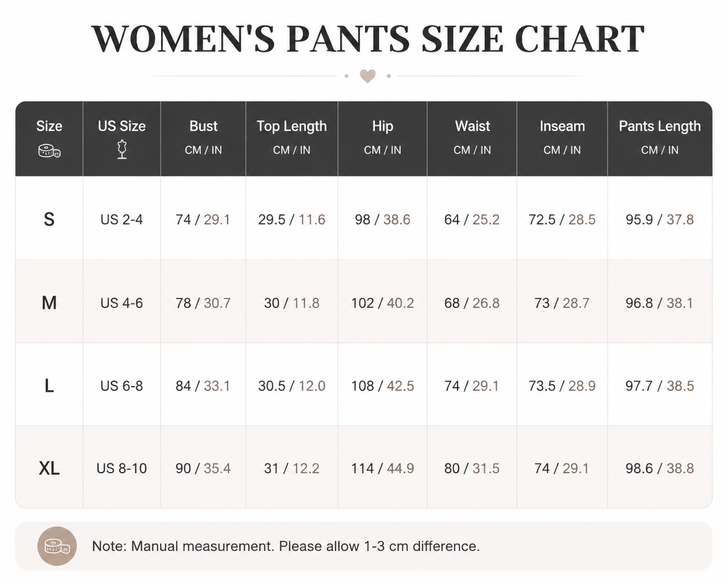This screenshot has height=583, width=728.
Task: Click the US 8-10 cell
Action: (x=122, y=468)
